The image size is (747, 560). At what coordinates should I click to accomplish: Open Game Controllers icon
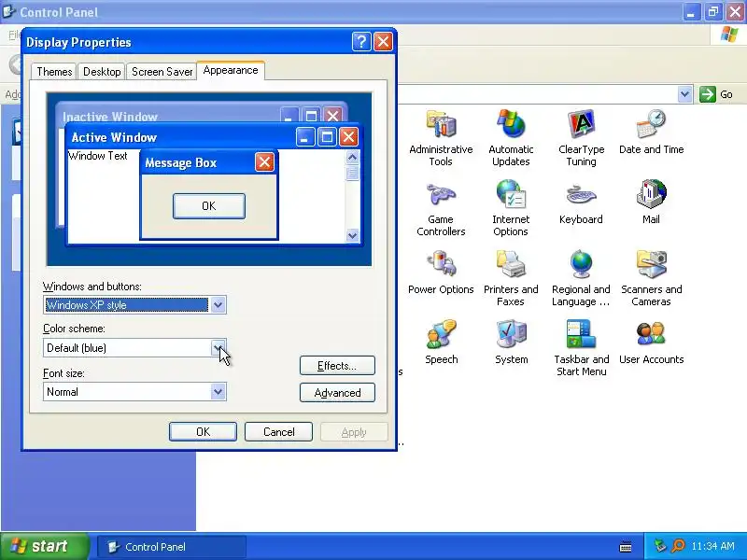pyautogui.click(x=441, y=194)
